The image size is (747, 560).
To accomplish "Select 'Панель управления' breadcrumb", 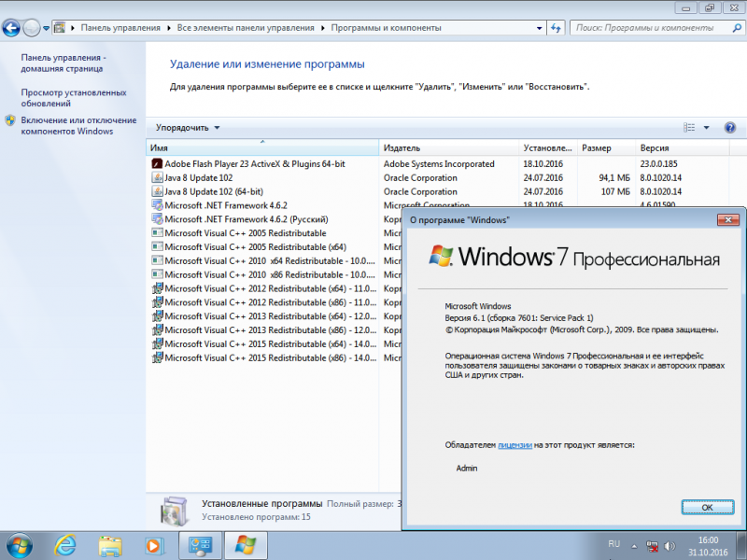I will coord(120,28).
